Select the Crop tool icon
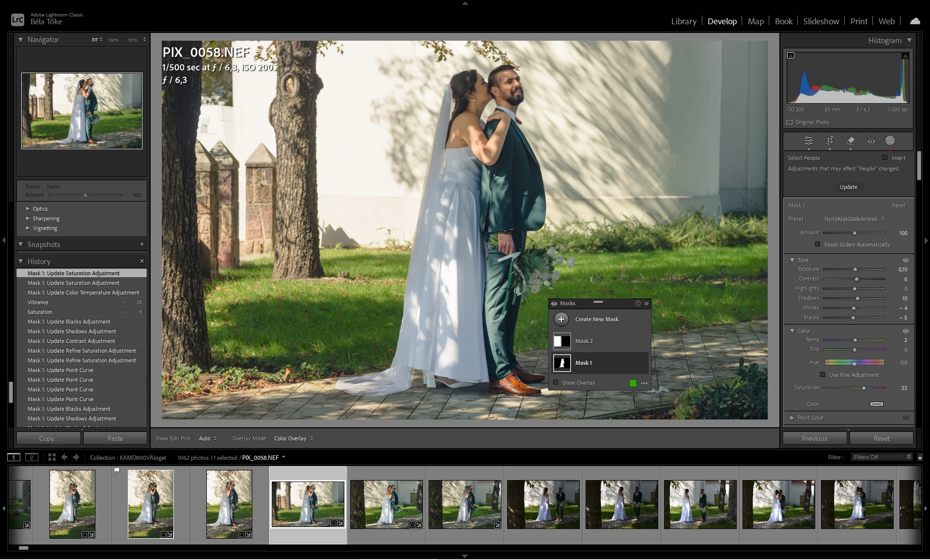 pos(830,140)
